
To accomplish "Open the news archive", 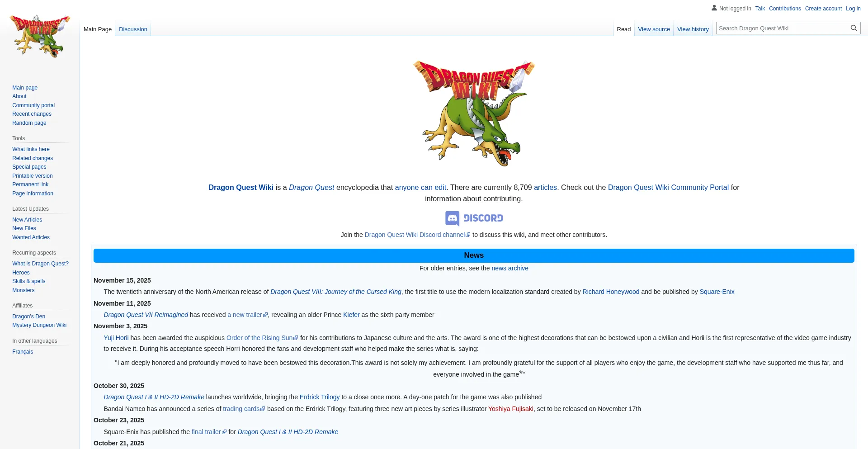I will click(x=509, y=268).
